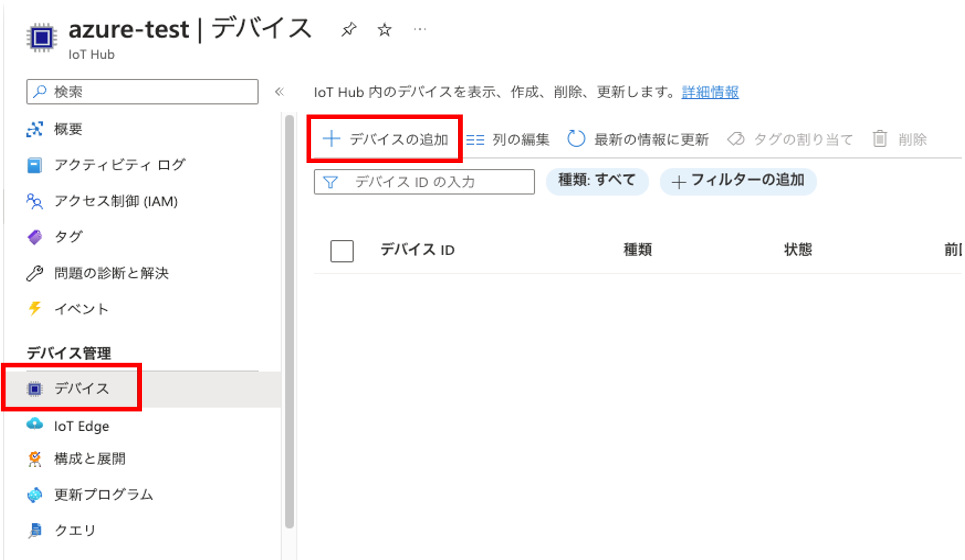Click the IAM people icon
The image size is (965, 560).
tap(34, 201)
